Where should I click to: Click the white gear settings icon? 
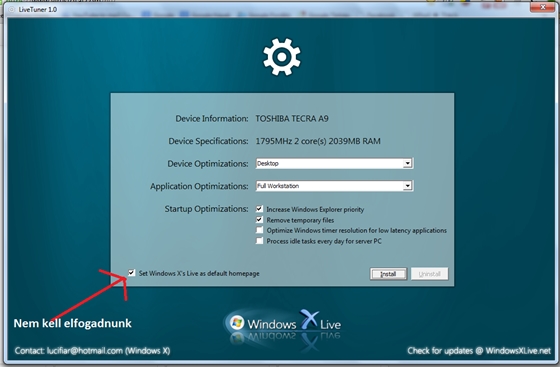[282, 57]
